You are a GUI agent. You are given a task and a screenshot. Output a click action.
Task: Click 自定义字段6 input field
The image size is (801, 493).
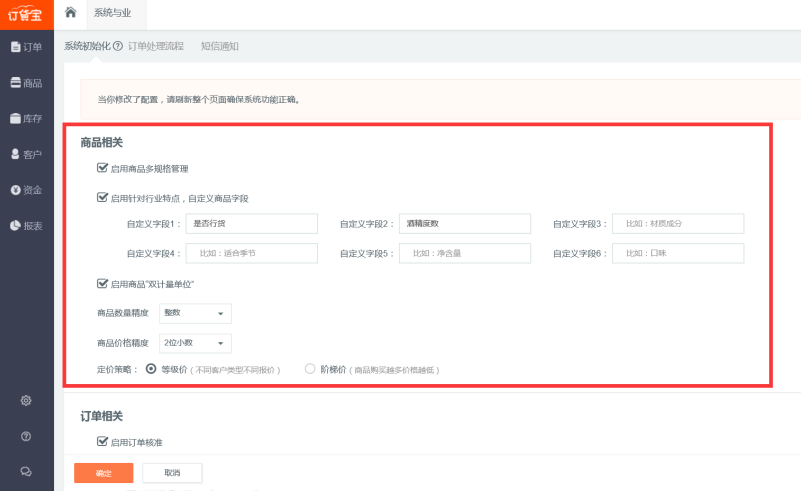(x=678, y=253)
